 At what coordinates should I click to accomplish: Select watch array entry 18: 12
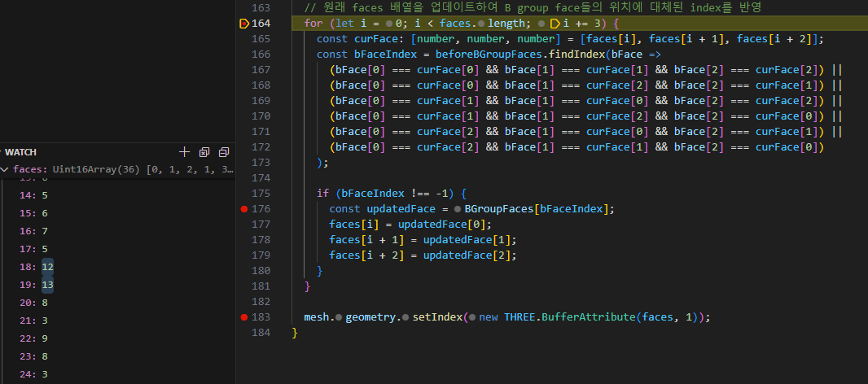(x=117, y=267)
